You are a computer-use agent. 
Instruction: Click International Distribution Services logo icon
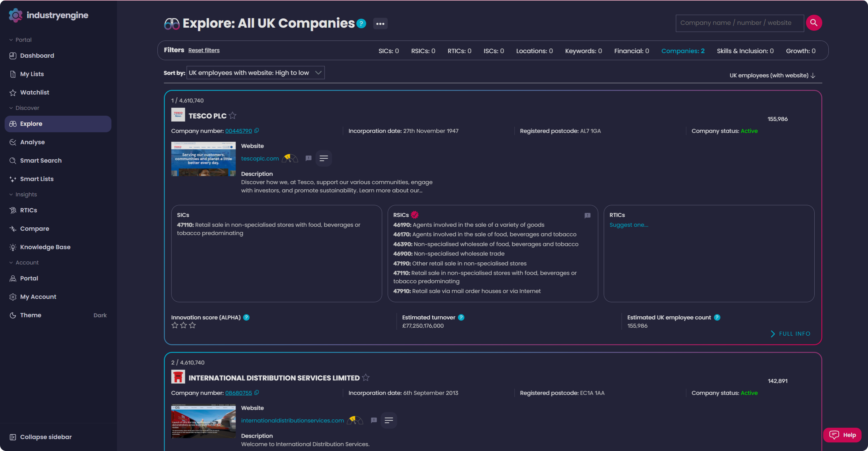[178, 376]
